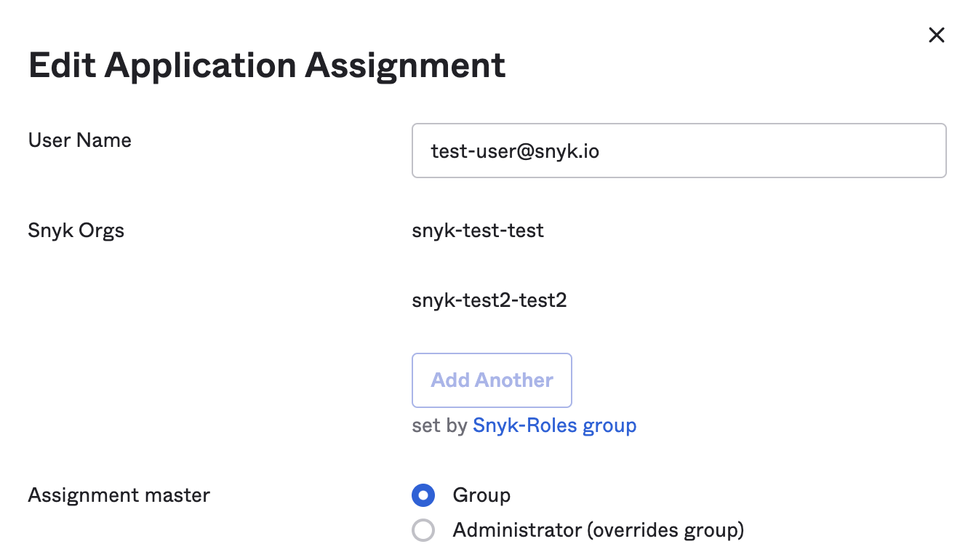Click the Assignment master label
This screenshot has height=560, width=960.
(119, 495)
